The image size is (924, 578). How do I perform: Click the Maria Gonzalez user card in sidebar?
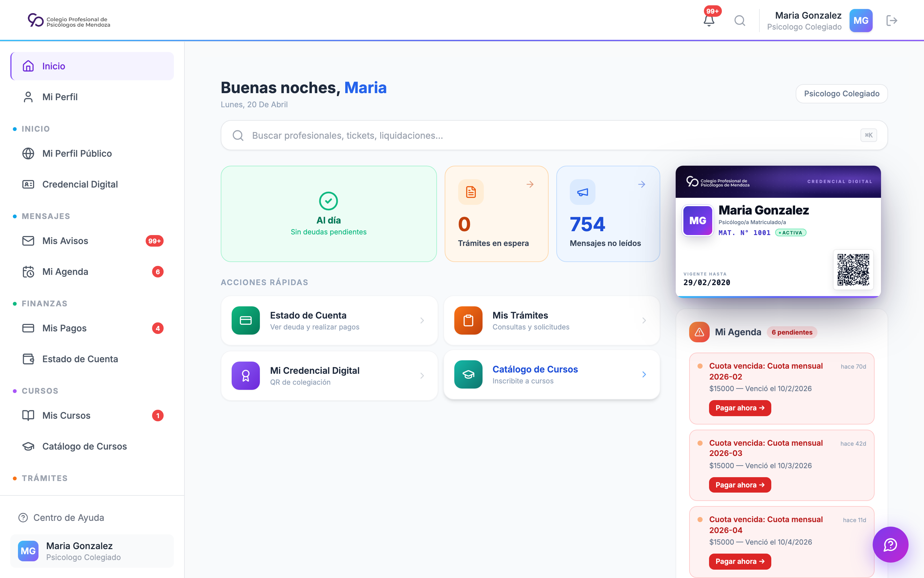click(x=92, y=551)
